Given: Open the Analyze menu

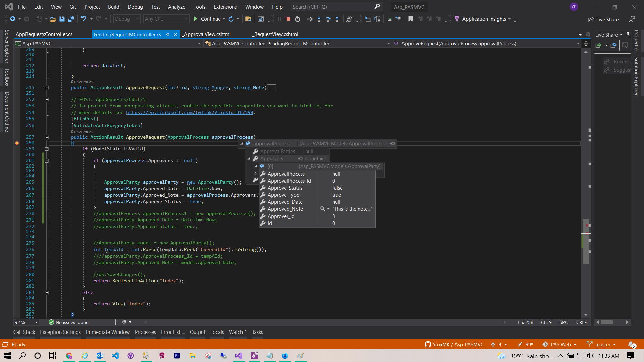Looking at the screenshot, I should pyautogui.click(x=177, y=7).
